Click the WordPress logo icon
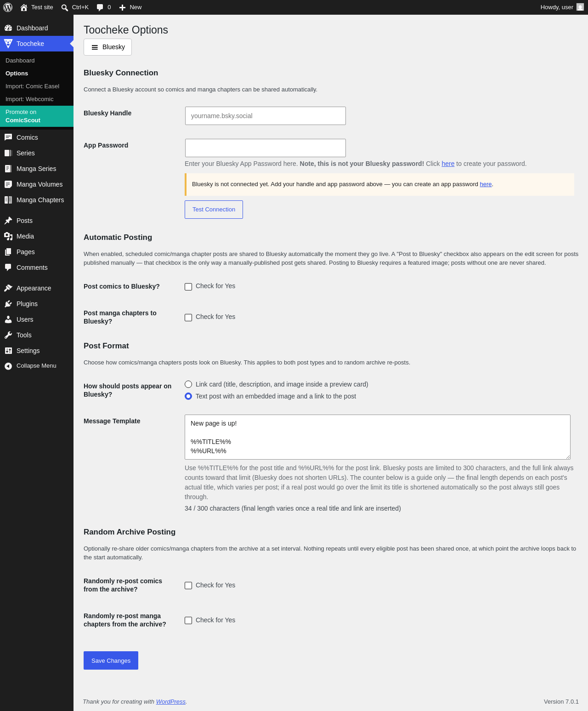 tap(8, 7)
